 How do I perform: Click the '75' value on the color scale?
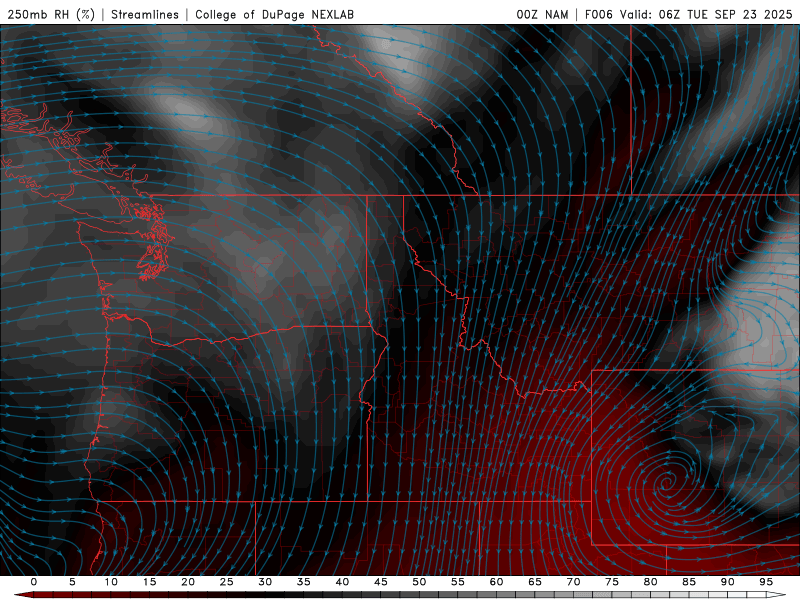pyautogui.click(x=612, y=582)
